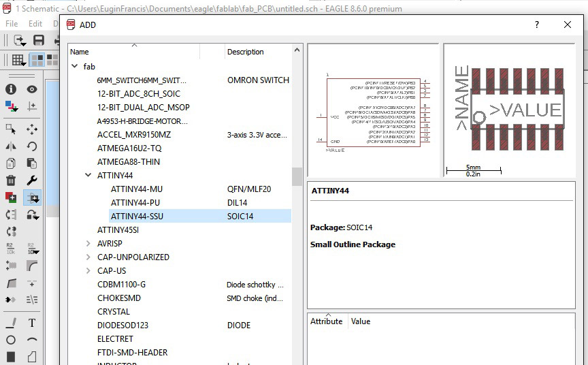Select the highlighted sheet-thumbnails view icon
The height and width of the screenshot is (365, 588).
(x=37, y=60)
